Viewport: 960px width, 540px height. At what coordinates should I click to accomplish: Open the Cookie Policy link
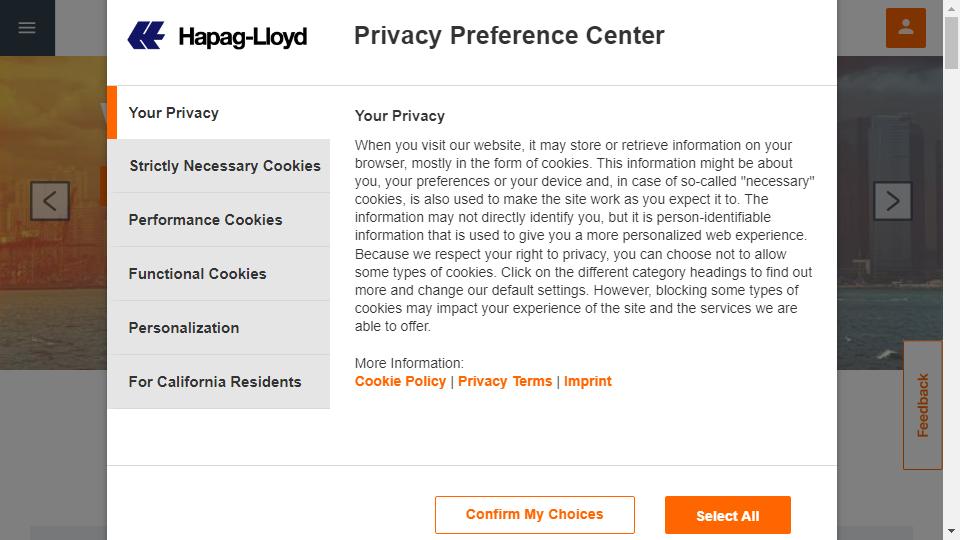(x=400, y=381)
